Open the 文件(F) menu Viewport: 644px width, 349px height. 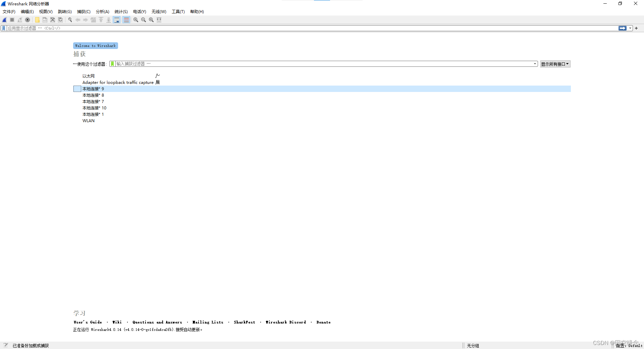pos(9,12)
